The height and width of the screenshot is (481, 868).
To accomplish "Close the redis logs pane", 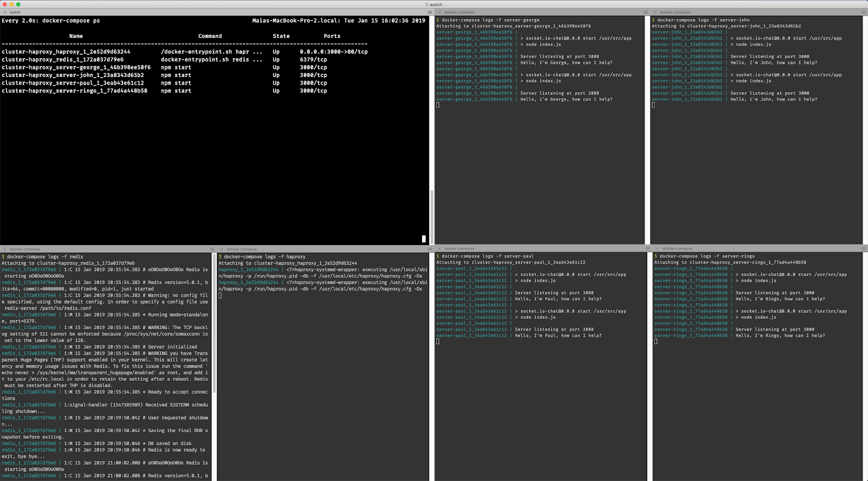I will [x=4, y=249].
